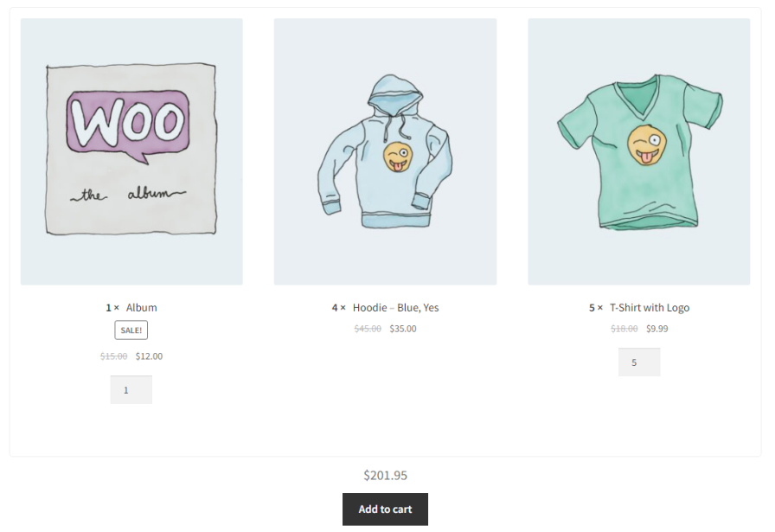Open the blue Hoodie product image
This screenshot has height=532, width=775.
coord(385,151)
